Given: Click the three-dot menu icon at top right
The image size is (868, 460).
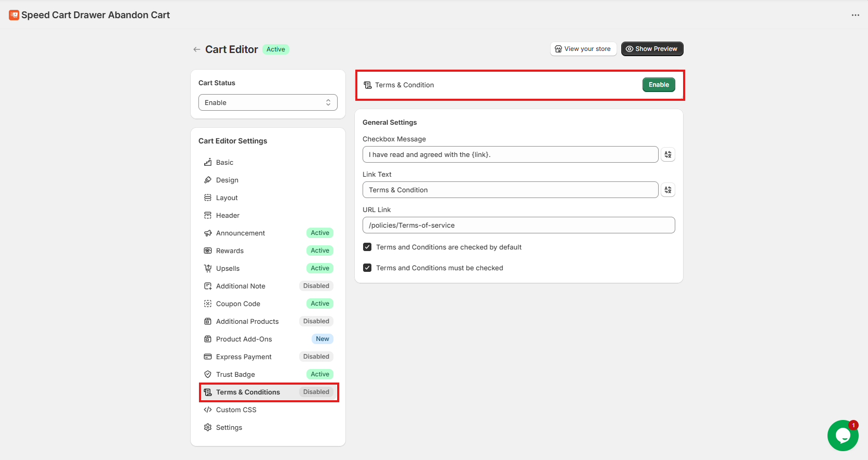Looking at the screenshot, I should (x=855, y=15).
